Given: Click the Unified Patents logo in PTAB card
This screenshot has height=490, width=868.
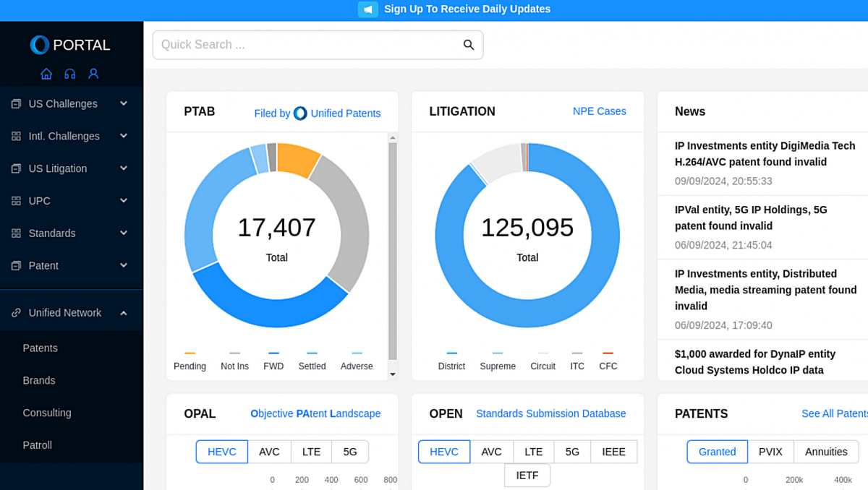Looking at the screenshot, I should [x=300, y=113].
